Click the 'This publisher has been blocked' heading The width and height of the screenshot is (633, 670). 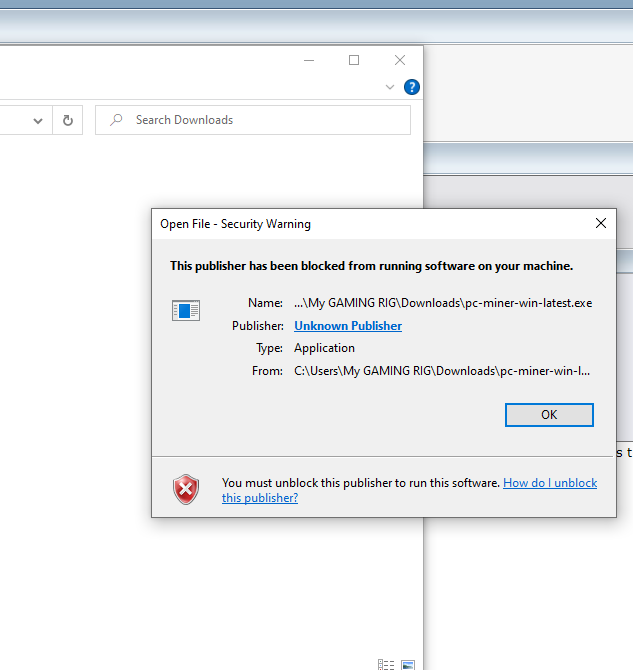(371, 266)
